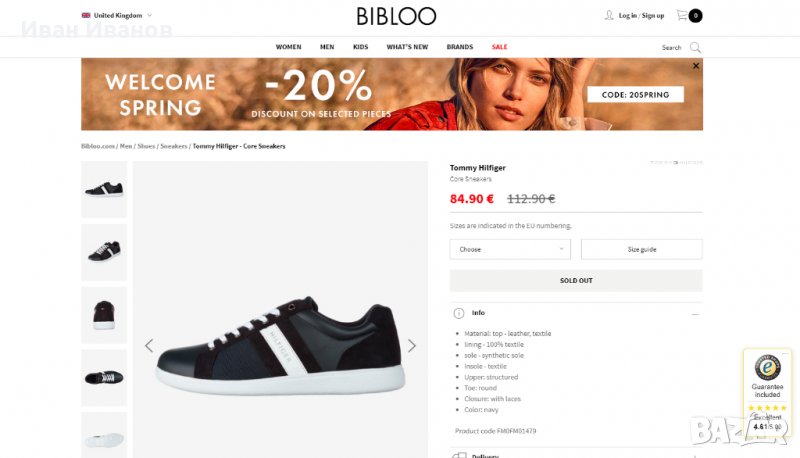Click the user account icon
The height and width of the screenshot is (458, 800).
coord(609,15)
